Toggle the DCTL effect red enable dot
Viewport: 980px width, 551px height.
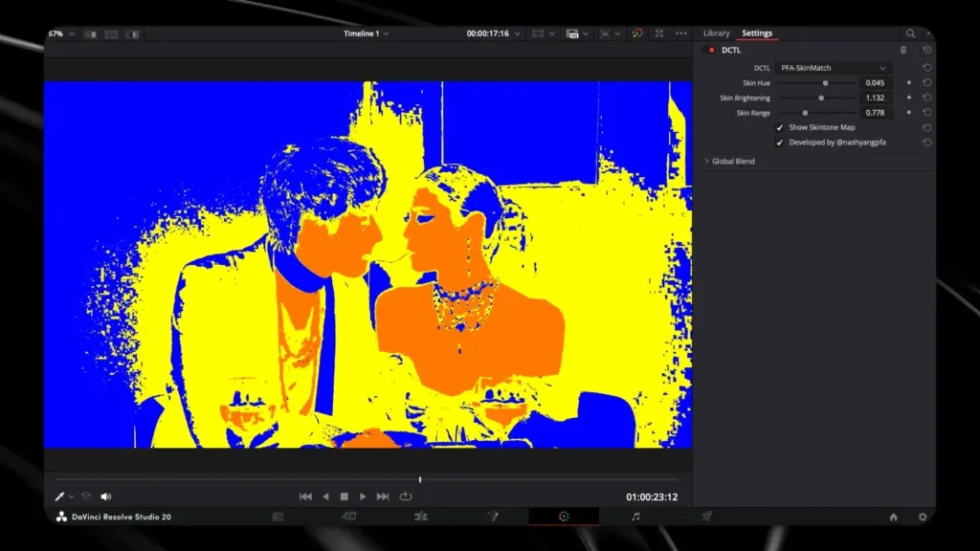[x=711, y=50]
